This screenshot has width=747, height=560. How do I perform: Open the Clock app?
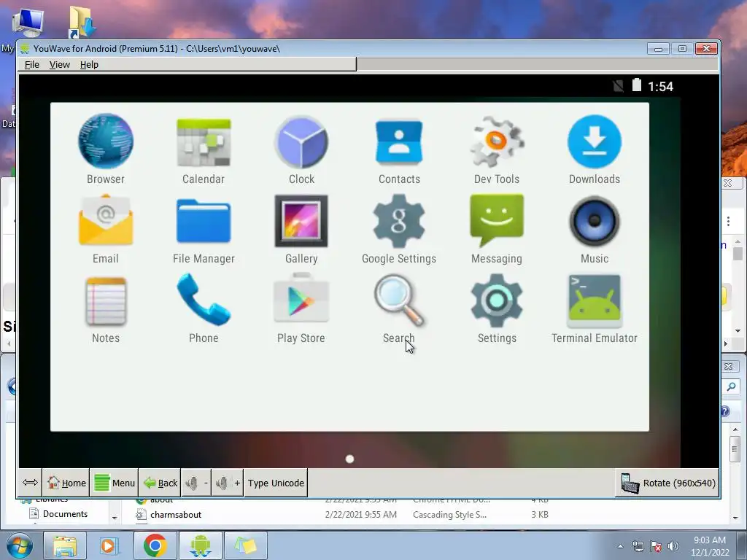301,149
